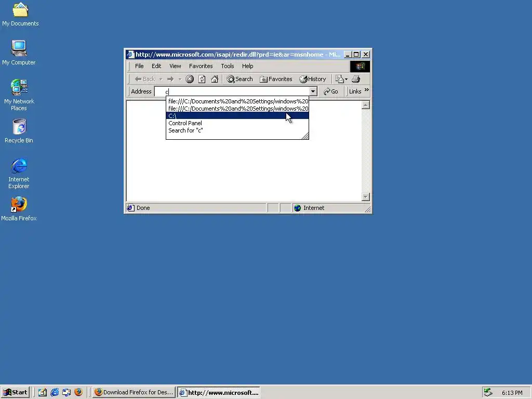
Task: Launch Outlook Express from quick launch
Action: (x=66, y=392)
